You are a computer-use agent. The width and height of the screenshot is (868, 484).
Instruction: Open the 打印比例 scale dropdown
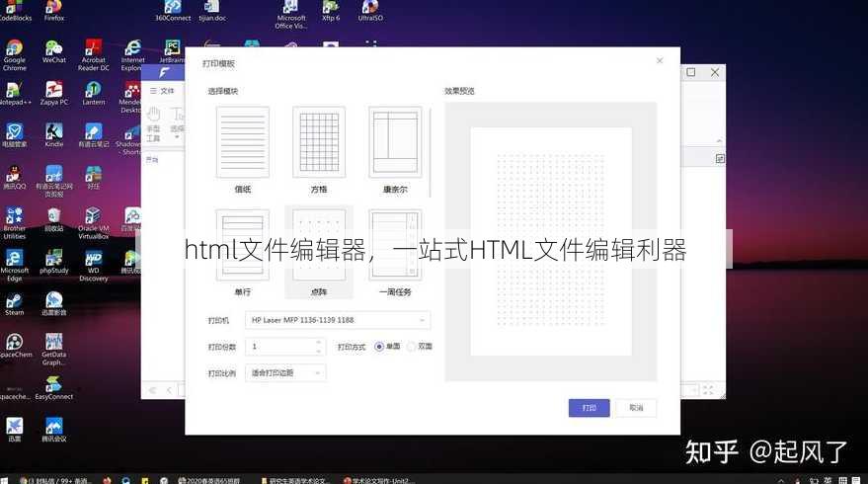coord(285,373)
